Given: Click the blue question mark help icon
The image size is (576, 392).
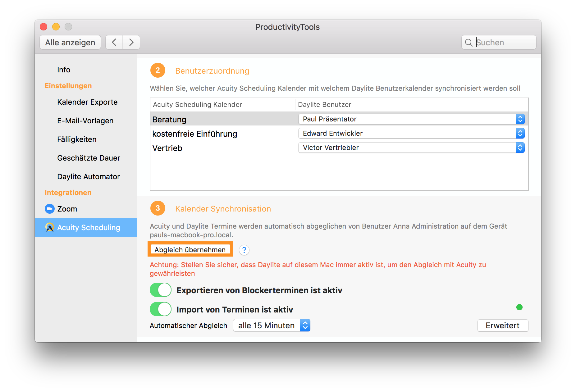Looking at the screenshot, I should (x=244, y=250).
